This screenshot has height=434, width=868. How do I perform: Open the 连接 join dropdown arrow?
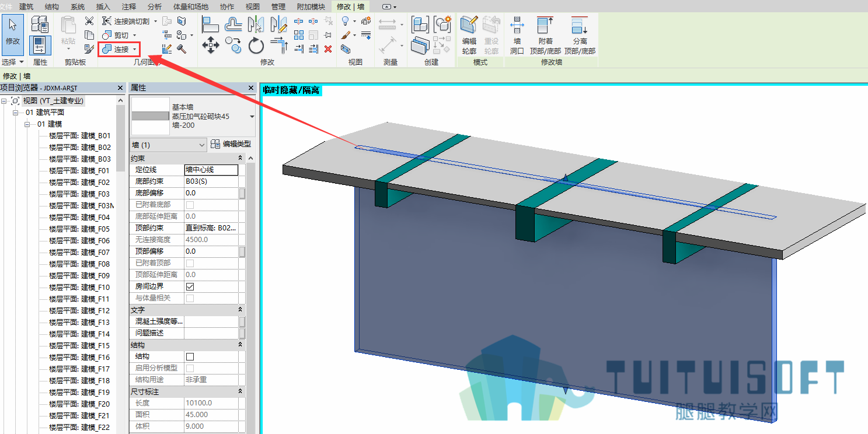[x=134, y=50]
